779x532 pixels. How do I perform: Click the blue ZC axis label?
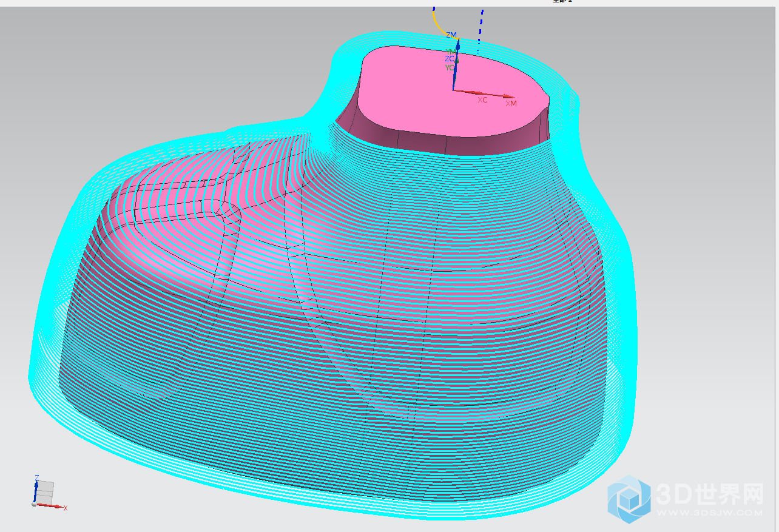pos(450,59)
